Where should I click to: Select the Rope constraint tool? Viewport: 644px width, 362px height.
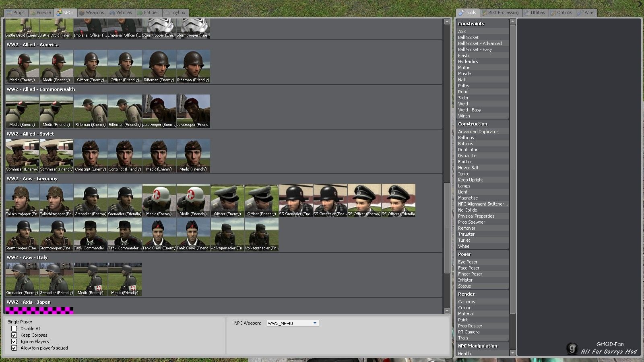(x=483, y=92)
